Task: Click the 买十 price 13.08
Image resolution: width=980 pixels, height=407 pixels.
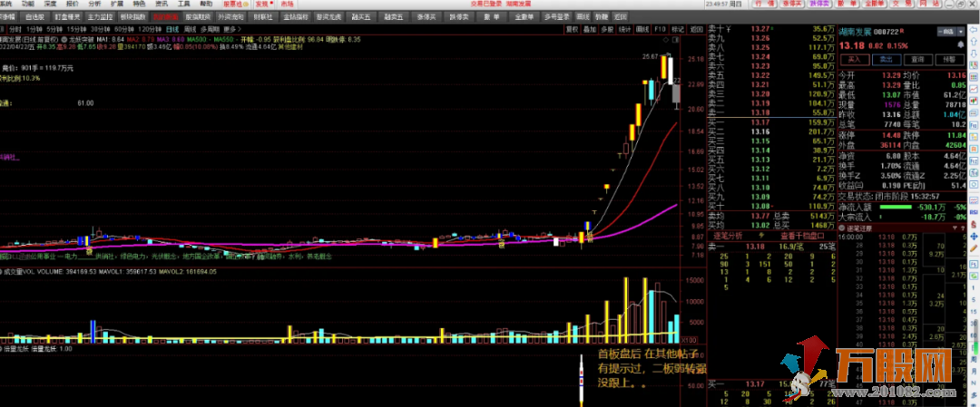Action: pyautogui.click(x=760, y=206)
